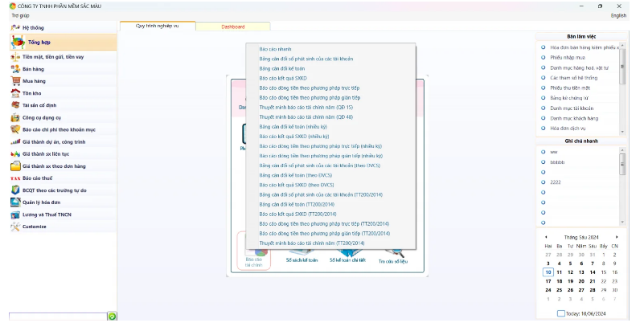The width and height of the screenshot is (644, 335).
Task: Click the Bán hàng sidebar icon
Action: click(x=15, y=69)
